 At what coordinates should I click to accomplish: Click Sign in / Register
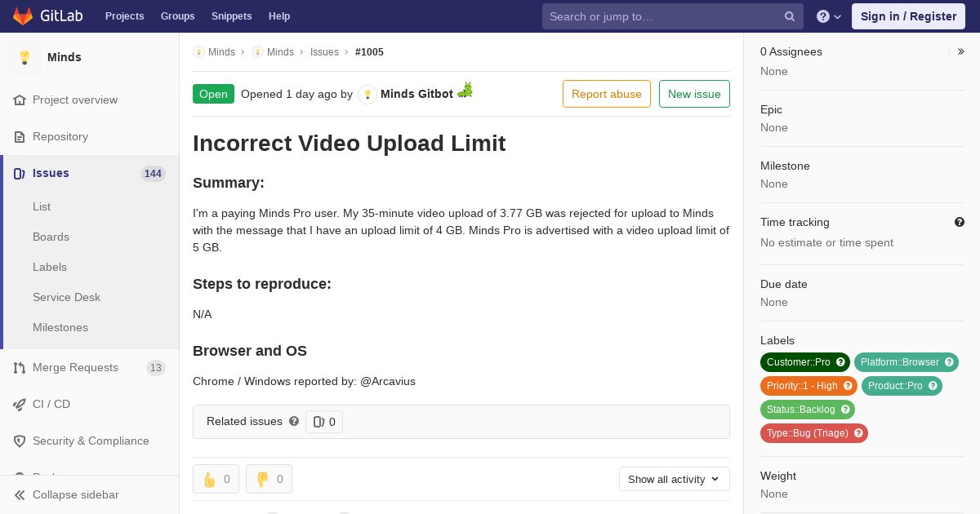908,16
